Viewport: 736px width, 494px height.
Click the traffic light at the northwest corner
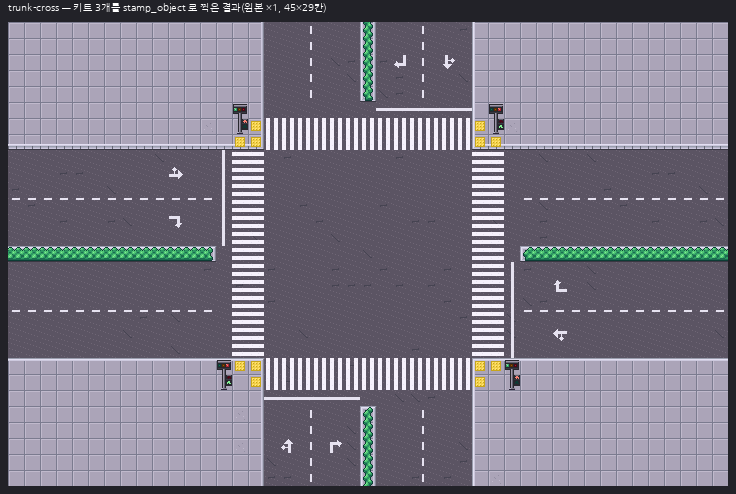click(x=240, y=119)
